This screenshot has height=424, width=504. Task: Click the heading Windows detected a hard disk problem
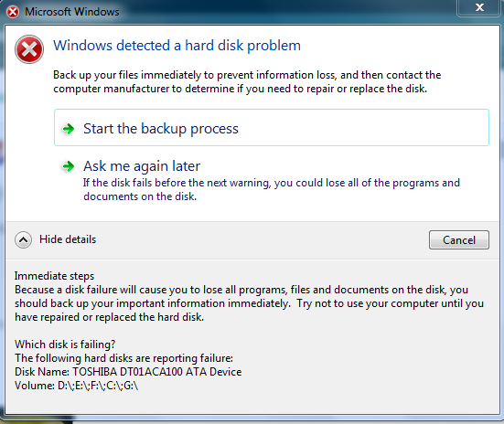point(177,46)
